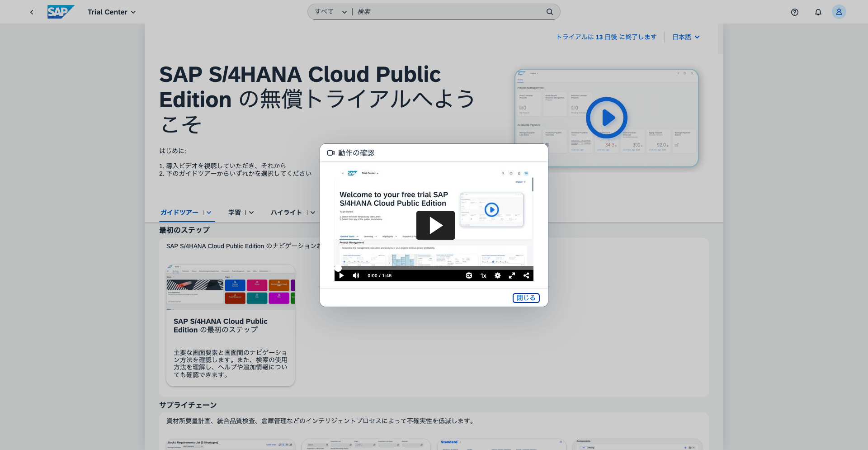Toggle closed captions with the CC icon
This screenshot has height=450, width=868.
(469, 275)
